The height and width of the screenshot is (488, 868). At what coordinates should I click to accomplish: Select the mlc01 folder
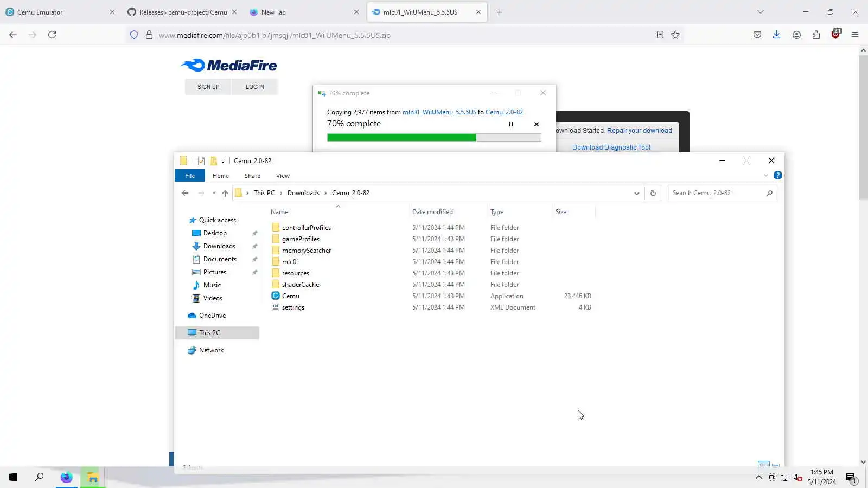[x=290, y=262]
